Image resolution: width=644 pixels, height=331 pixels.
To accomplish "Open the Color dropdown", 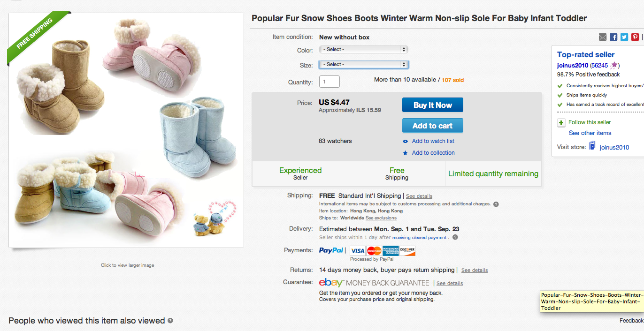I will (363, 49).
